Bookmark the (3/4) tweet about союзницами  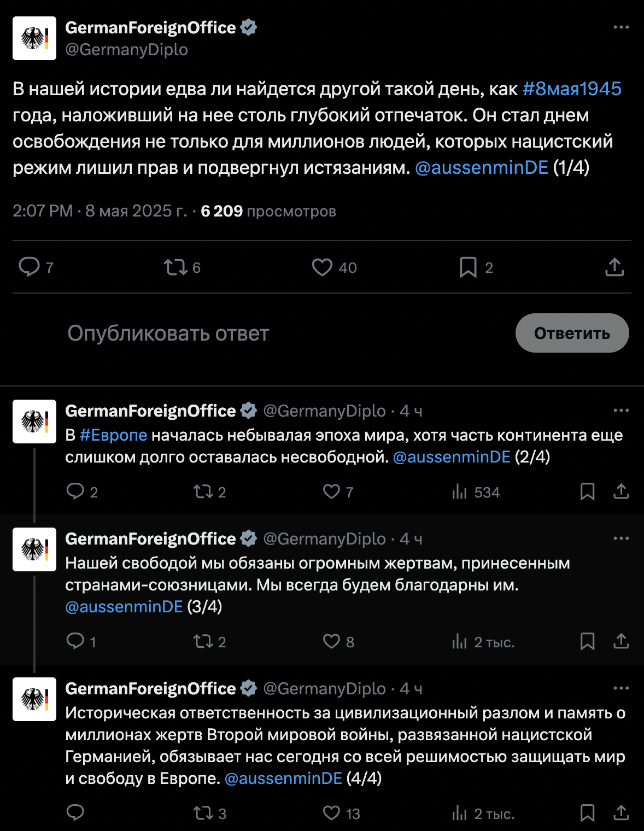[x=587, y=641]
